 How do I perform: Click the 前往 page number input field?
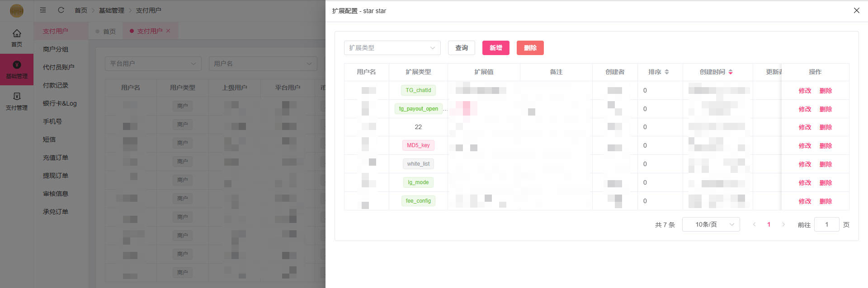(826, 224)
